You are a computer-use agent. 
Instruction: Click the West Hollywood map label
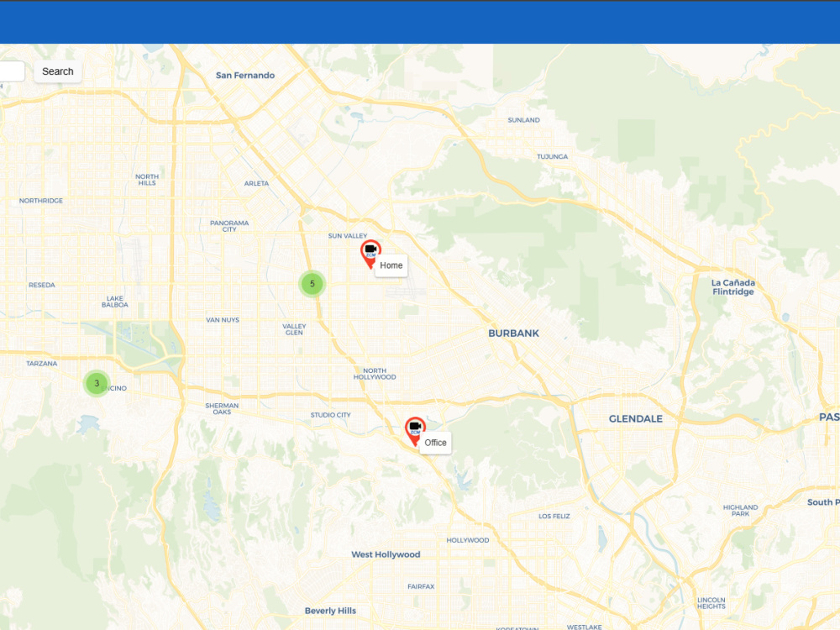pos(386,554)
